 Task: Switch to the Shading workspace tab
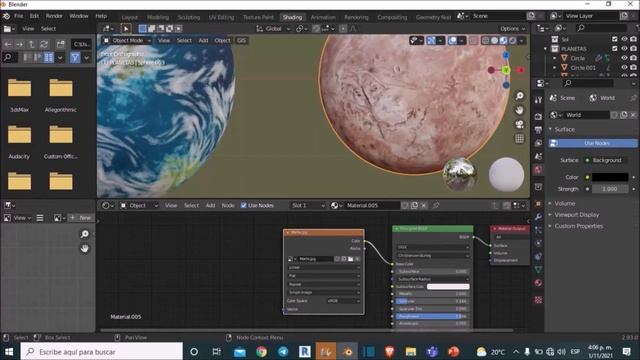point(292,17)
